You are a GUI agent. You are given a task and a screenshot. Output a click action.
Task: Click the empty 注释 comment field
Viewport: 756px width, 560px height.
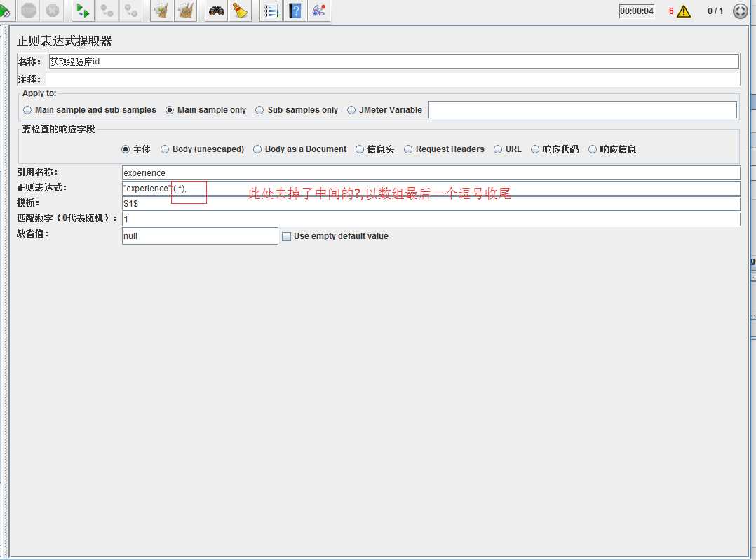pyautogui.click(x=393, y=79)
